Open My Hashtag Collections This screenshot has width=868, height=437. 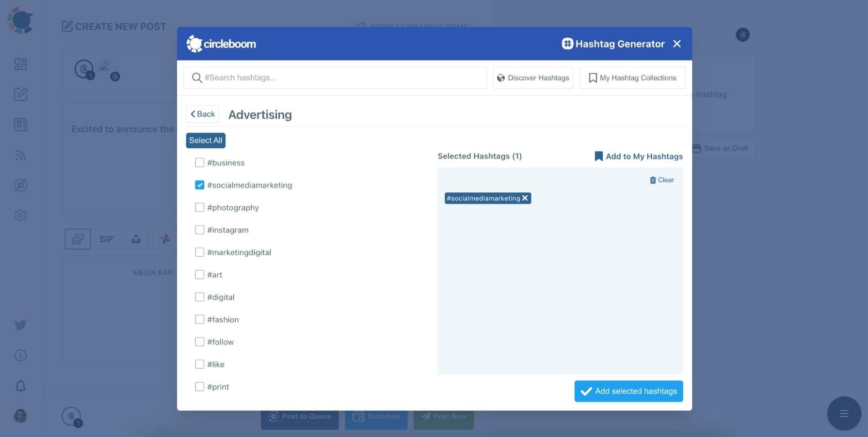click(632, 78)
